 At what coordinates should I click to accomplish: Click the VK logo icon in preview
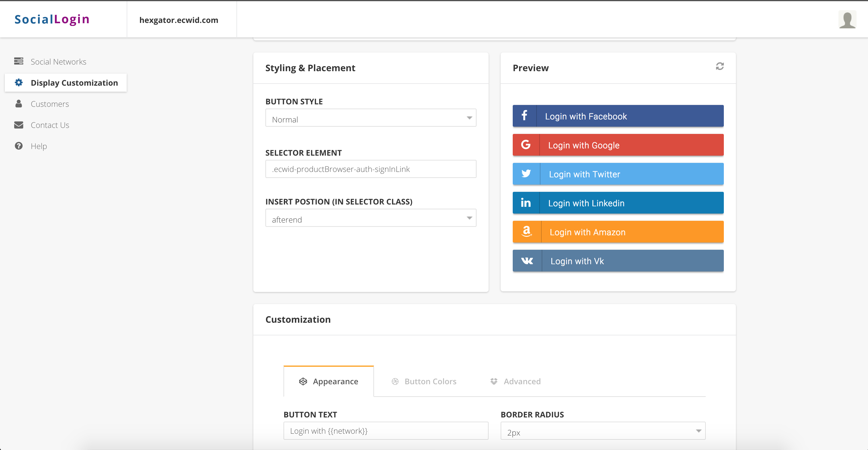(527, 261)
